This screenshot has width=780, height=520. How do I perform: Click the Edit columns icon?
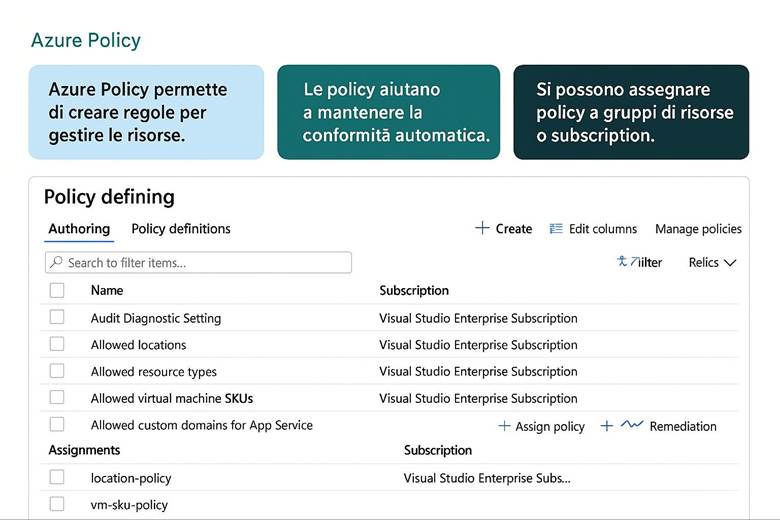(x=556, y=229)
